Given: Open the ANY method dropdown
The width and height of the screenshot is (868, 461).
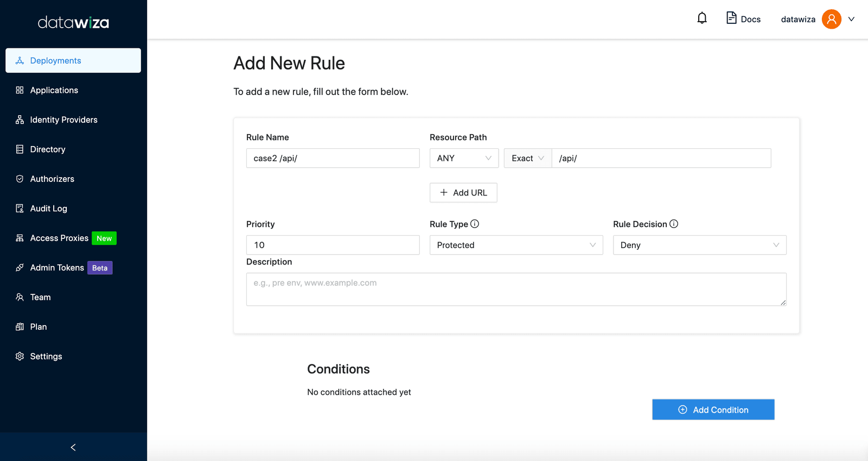Looking at the screenshot, I should 464,158.
